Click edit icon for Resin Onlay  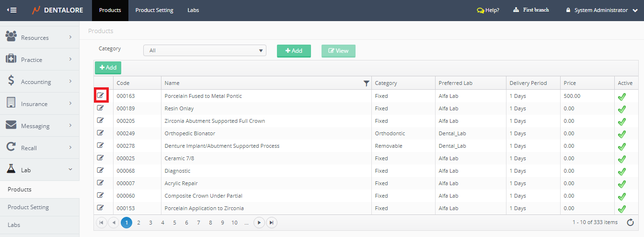[100, 108]
